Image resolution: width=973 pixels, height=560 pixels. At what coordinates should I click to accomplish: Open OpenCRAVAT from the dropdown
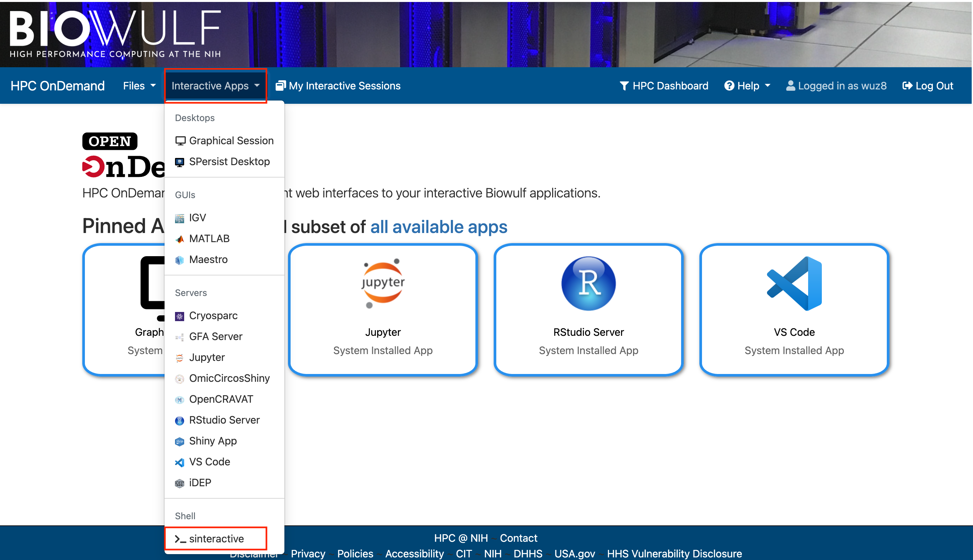coord(224,400)
